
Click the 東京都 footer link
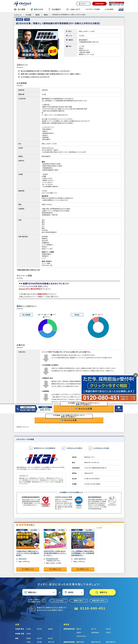click(x=39, y=642)
